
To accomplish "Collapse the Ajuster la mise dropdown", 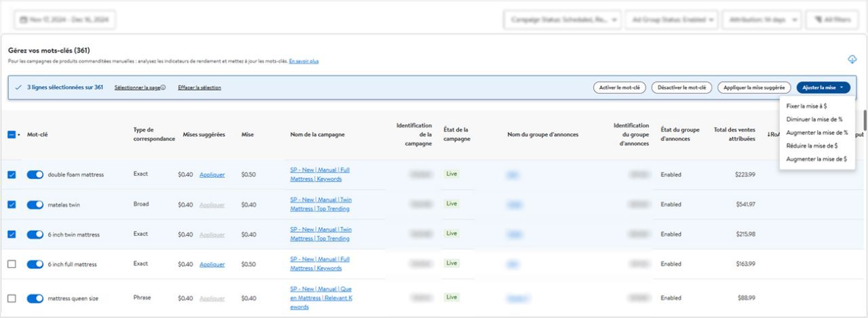I will point(823,87).
